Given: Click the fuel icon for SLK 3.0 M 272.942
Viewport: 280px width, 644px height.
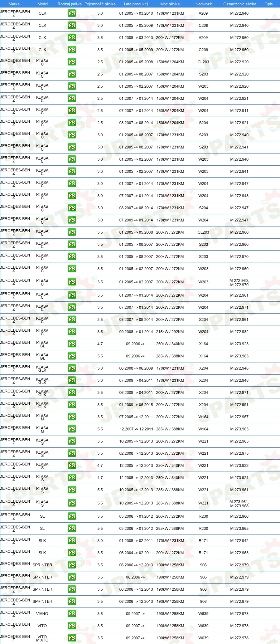Looking at the screenshot, I should (72, 541).
